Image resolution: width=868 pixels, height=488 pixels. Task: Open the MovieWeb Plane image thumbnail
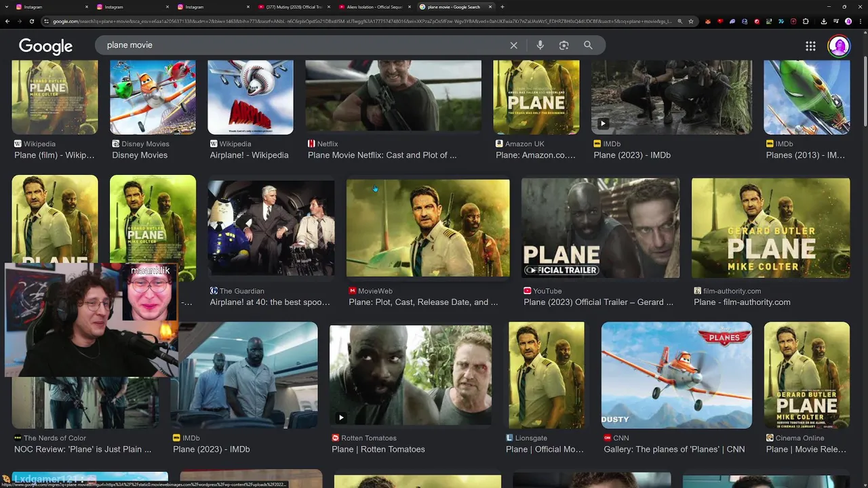(x=428, y=228)
